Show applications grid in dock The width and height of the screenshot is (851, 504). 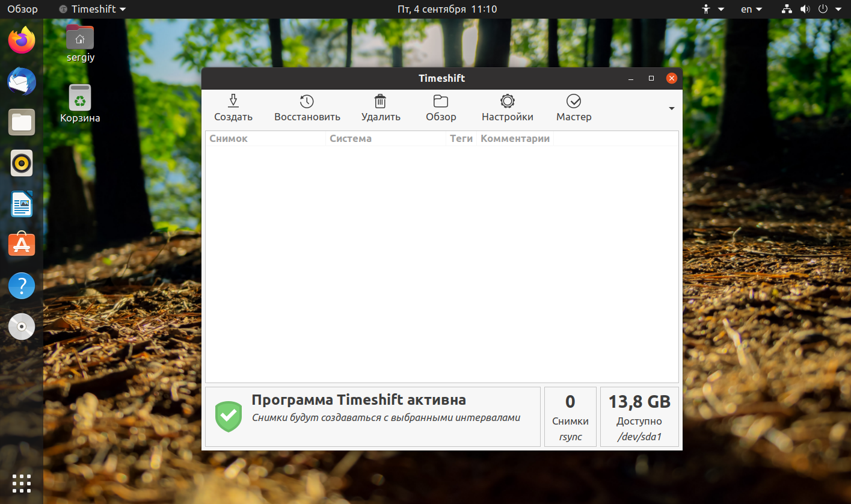[x=22, y=483]
